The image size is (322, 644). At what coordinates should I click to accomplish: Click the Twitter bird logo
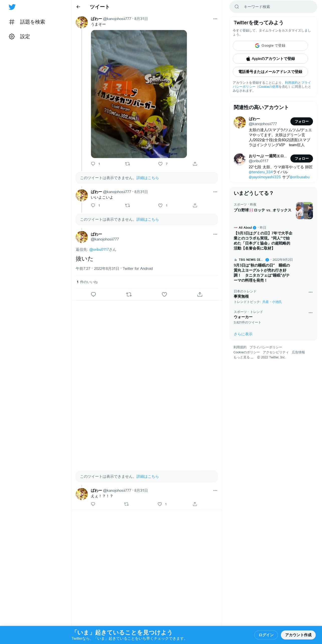[x=12, y=7]
